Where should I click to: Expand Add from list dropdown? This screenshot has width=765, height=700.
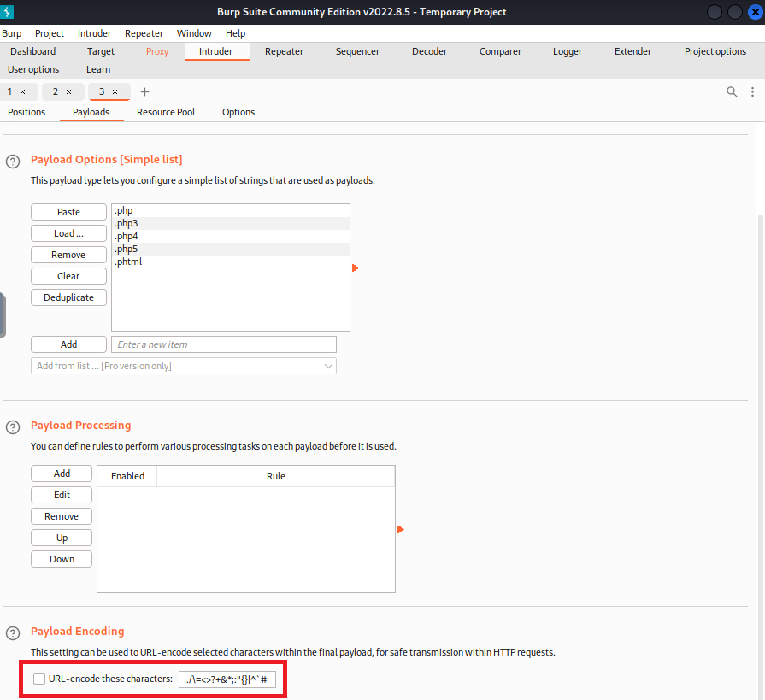click(328, 366)
